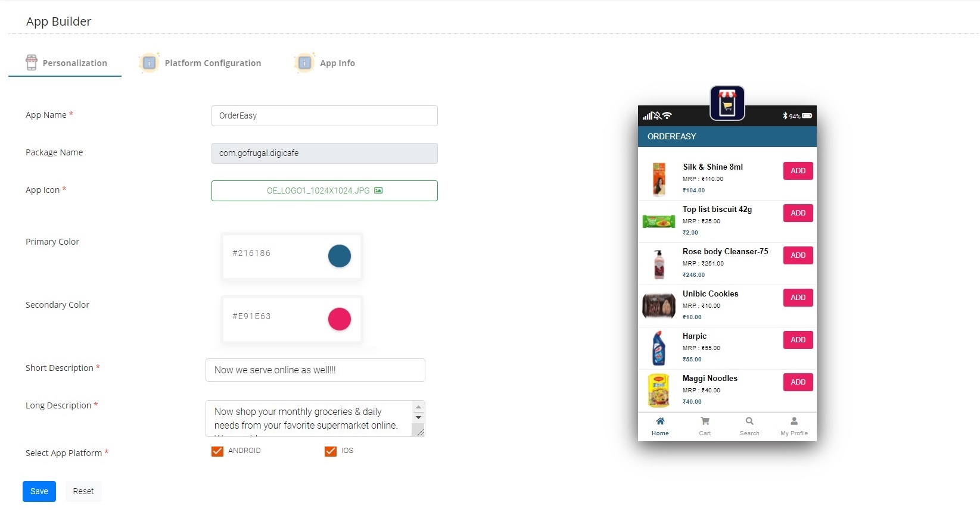
Task: Save the personalization settings
Action: 39,491
